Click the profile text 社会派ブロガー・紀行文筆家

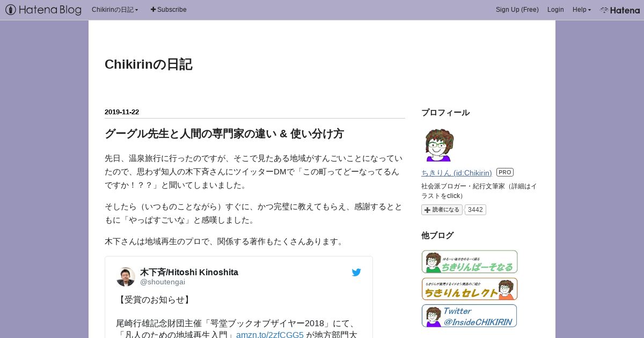tap(479, 191)
